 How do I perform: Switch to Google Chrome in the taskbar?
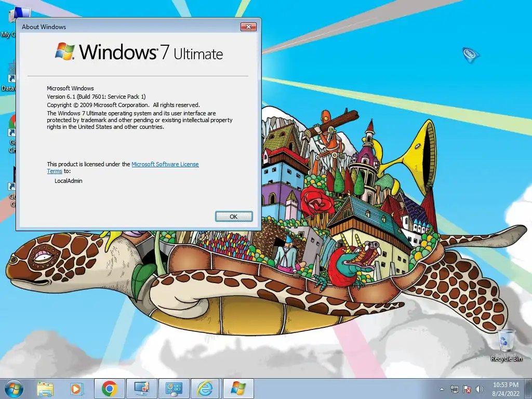pyautogui.click(x=109, y=389)
